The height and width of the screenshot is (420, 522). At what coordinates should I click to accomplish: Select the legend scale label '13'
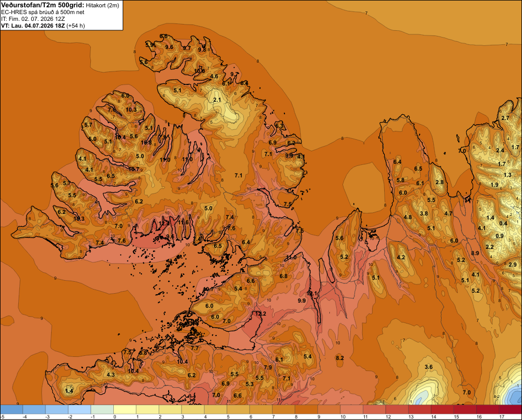point(411,417)
